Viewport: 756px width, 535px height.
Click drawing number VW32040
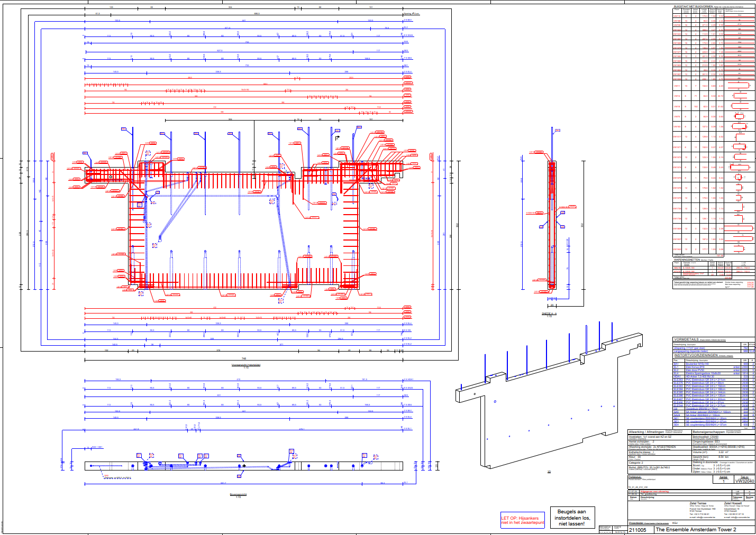coord(744,482)
